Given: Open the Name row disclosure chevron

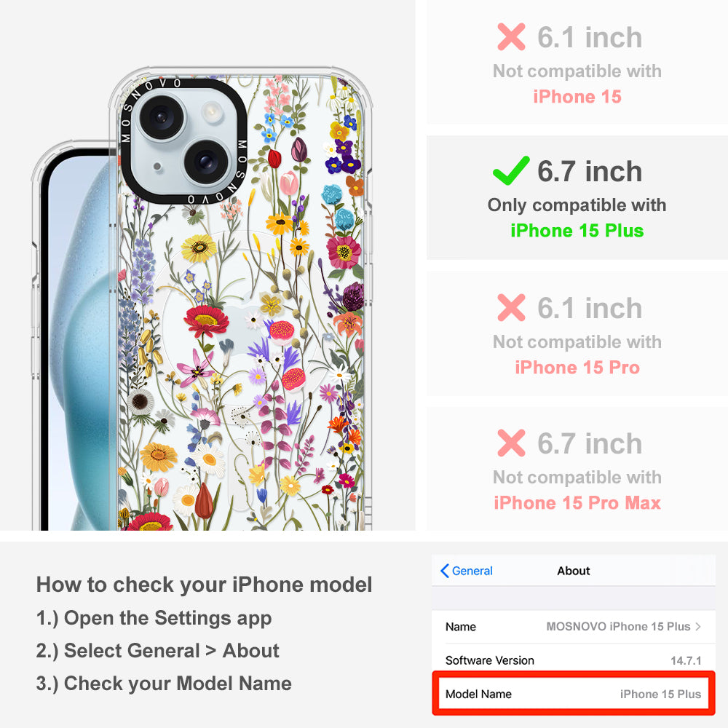Looking at the screenshot, I should point(698,626).
